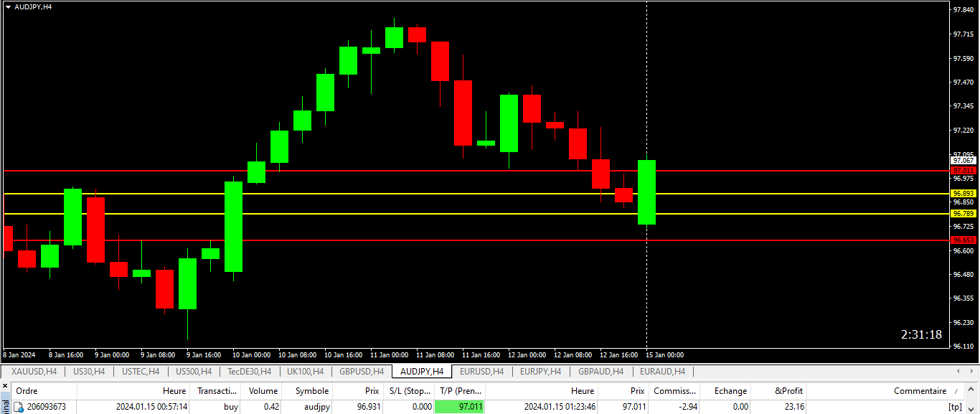Open the AUDJPY,H4 chart title dropdown arrow
The width and height of the screenshot is (980, 414).
click(x=8, y=6)
